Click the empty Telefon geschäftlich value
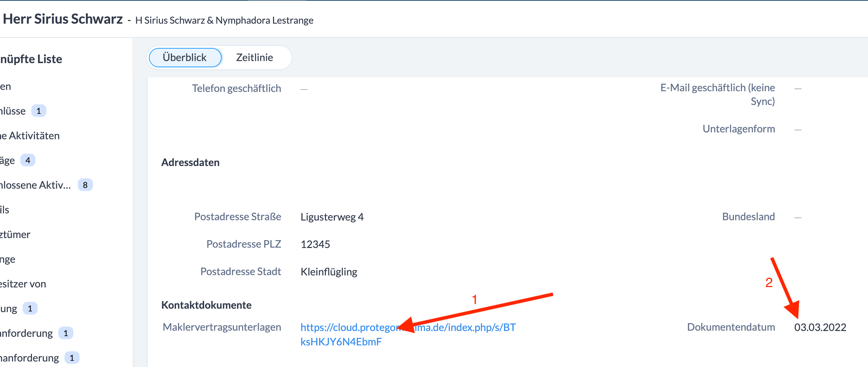This screenshot has width=868, height=367. 304,89
